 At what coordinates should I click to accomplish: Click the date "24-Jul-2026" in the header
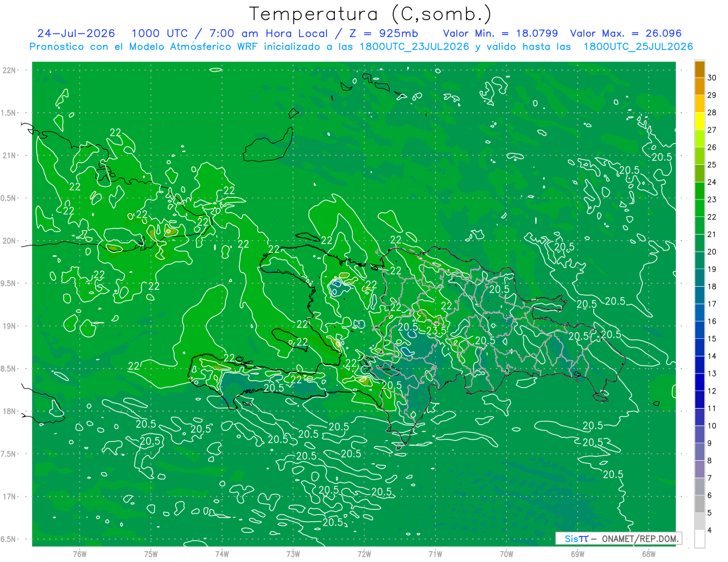coord(78,33)
